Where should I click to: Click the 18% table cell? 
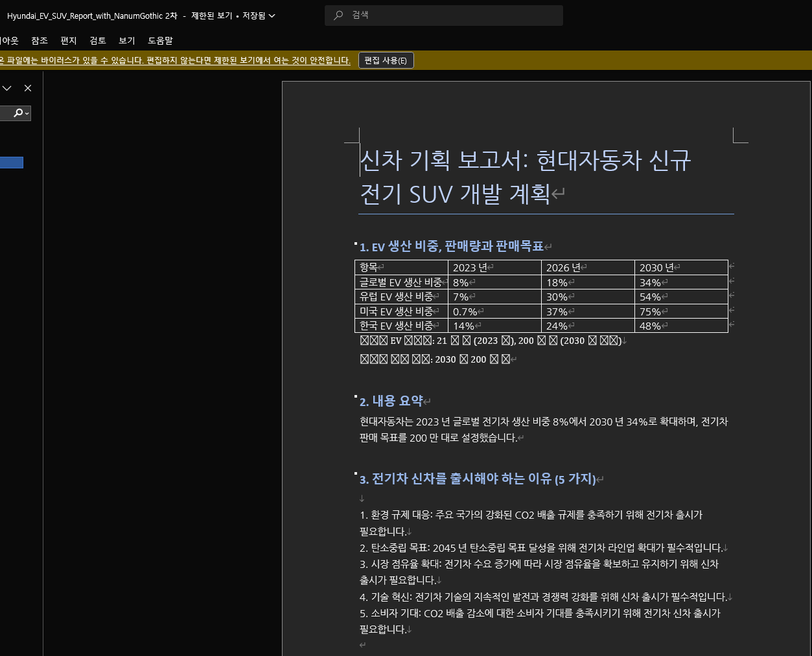pos(588,282)
